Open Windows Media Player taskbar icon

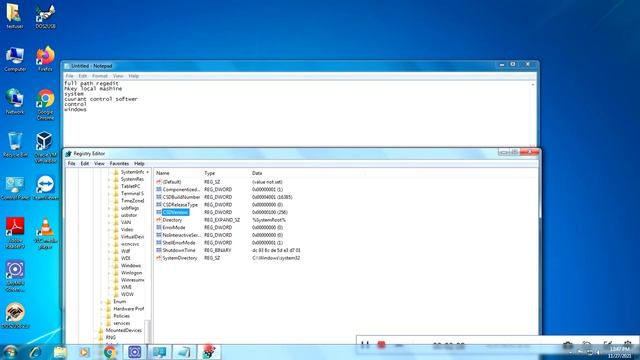point(84,352)
